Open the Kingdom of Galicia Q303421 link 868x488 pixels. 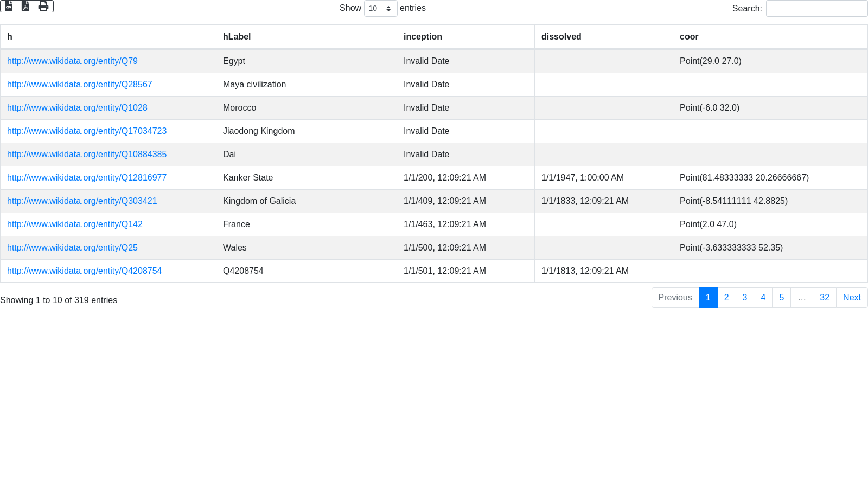(82, 201)
